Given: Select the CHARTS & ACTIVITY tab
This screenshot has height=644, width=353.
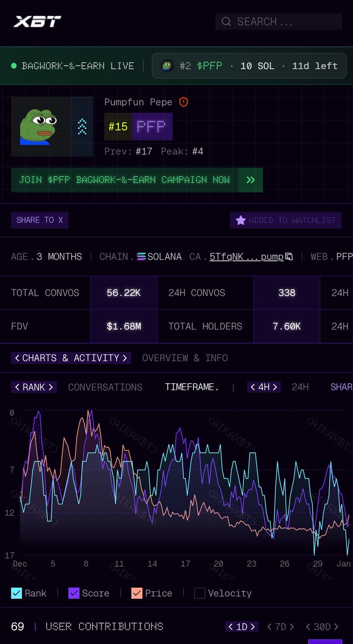Looking at the screenshot, I should pos(71,358).
